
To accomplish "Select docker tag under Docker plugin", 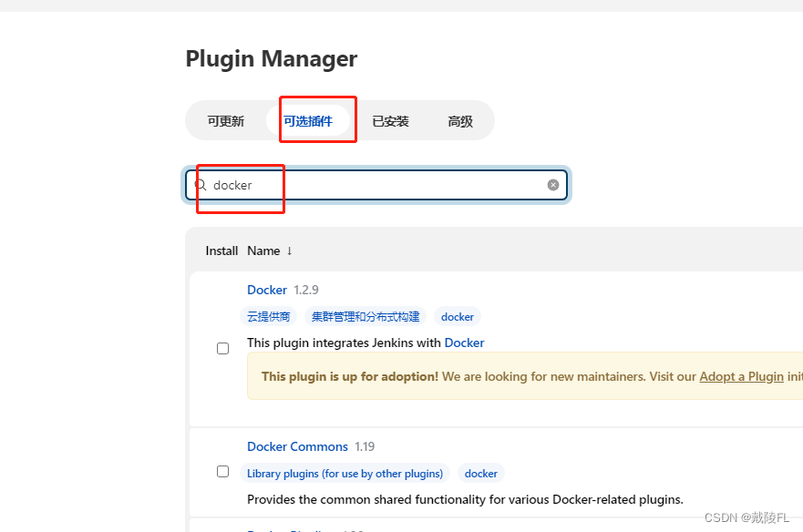I will click(x=457, y=317).
